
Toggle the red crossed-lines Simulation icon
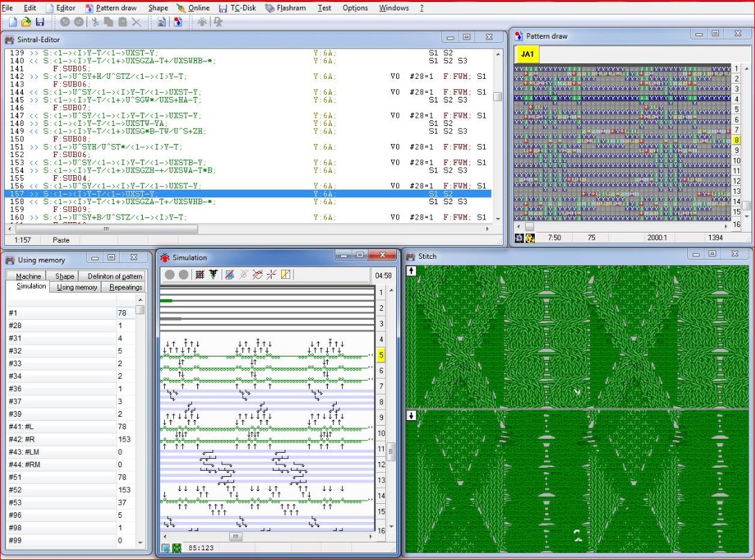pos(271,275)
